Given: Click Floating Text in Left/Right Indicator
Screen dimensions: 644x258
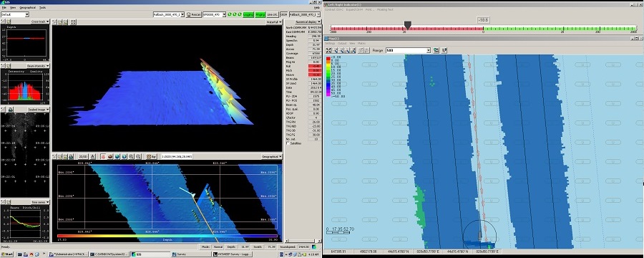Looking at the screenshot, I should click(385, 9).
